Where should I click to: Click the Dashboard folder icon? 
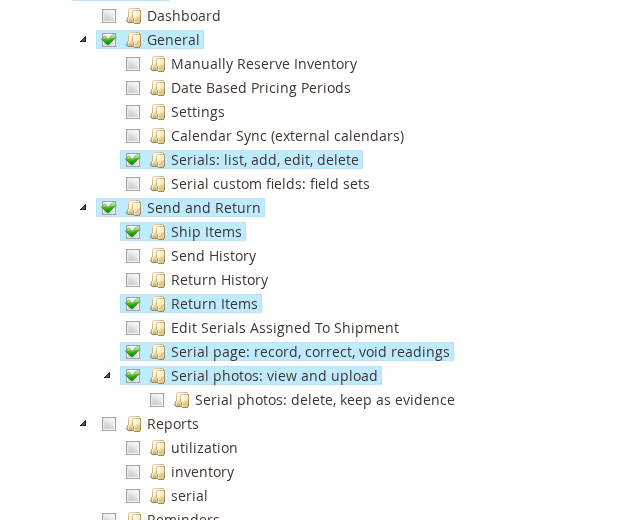(134, 16)
